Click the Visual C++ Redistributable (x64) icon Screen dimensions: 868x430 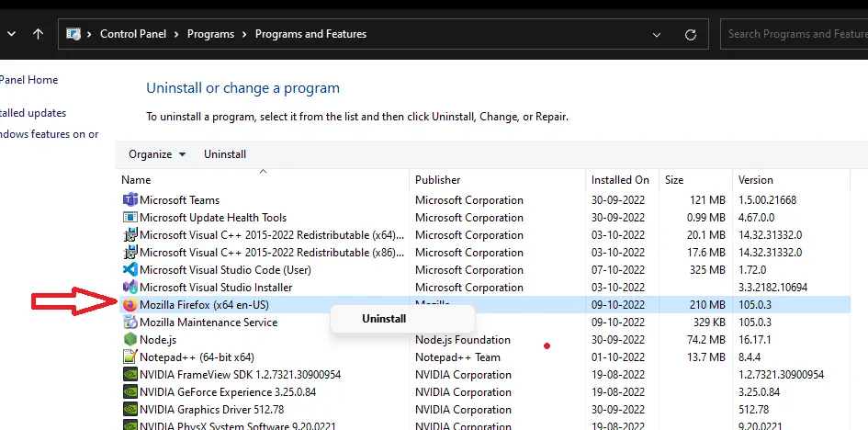pos(130,234)
